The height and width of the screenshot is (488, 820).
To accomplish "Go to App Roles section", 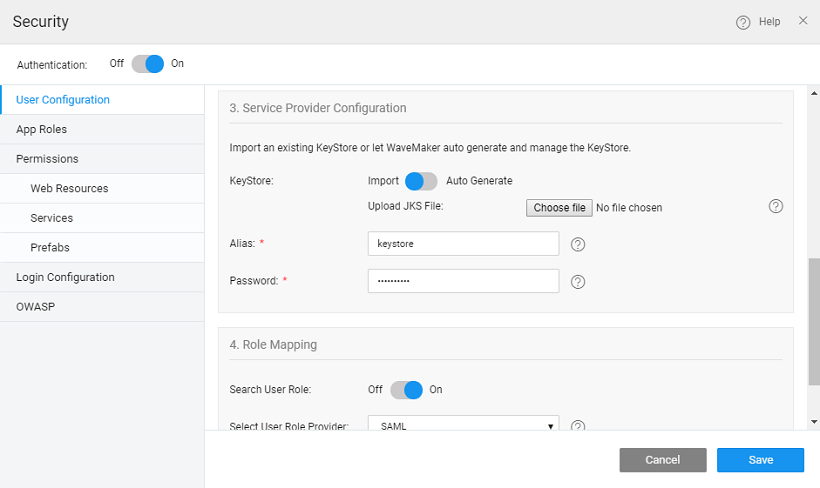I will click(x=42, y=129).
